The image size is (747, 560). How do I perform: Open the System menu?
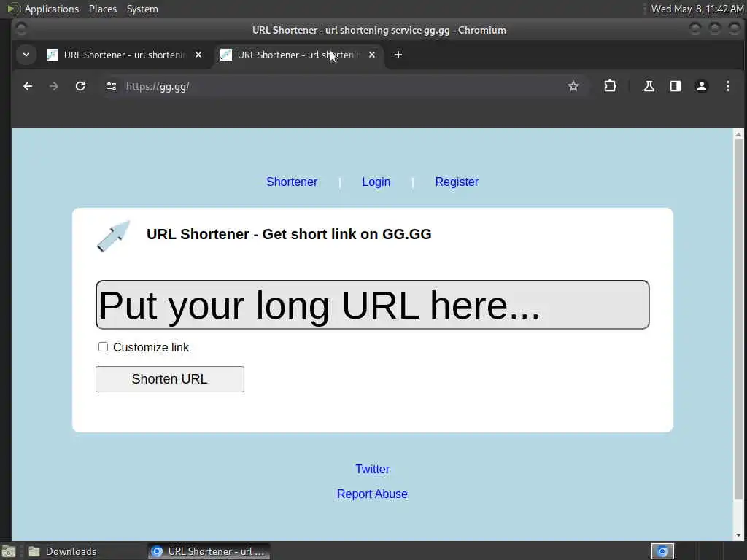coord(142,9)
